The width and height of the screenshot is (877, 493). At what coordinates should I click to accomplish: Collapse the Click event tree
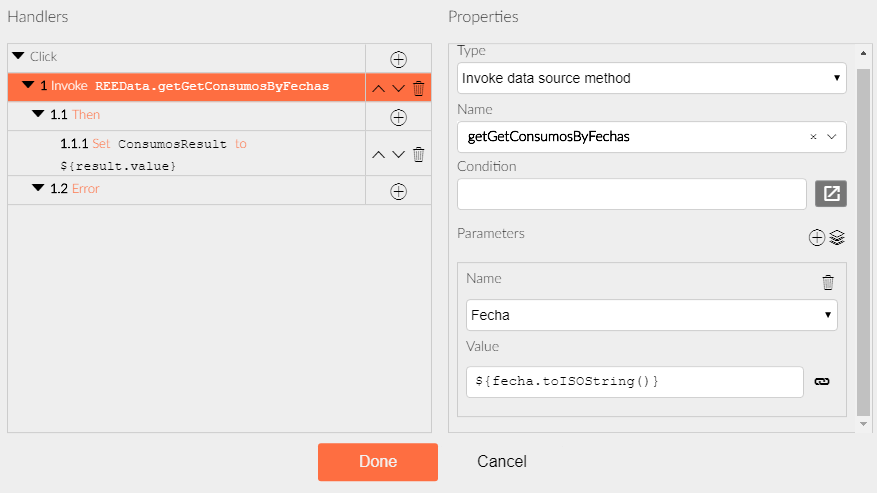point(18,56)
